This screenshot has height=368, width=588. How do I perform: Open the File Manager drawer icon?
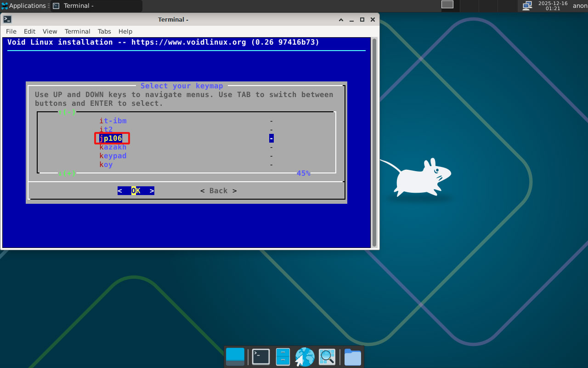click(283, 356)
